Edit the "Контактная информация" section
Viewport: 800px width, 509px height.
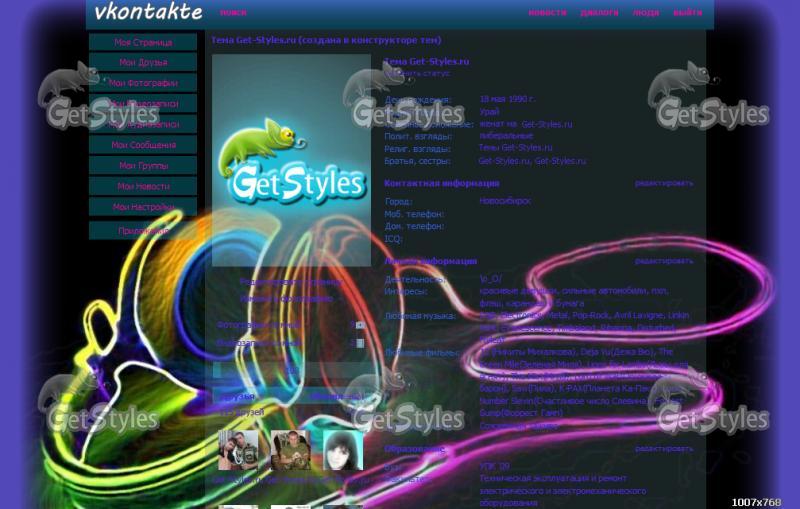click(x=663, y=183)
